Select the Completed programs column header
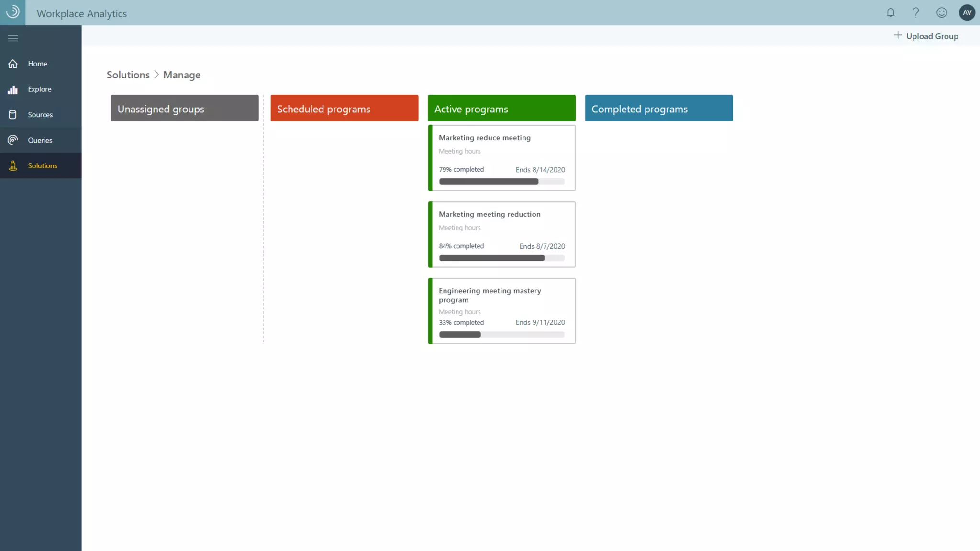 (x=658, y=108)
